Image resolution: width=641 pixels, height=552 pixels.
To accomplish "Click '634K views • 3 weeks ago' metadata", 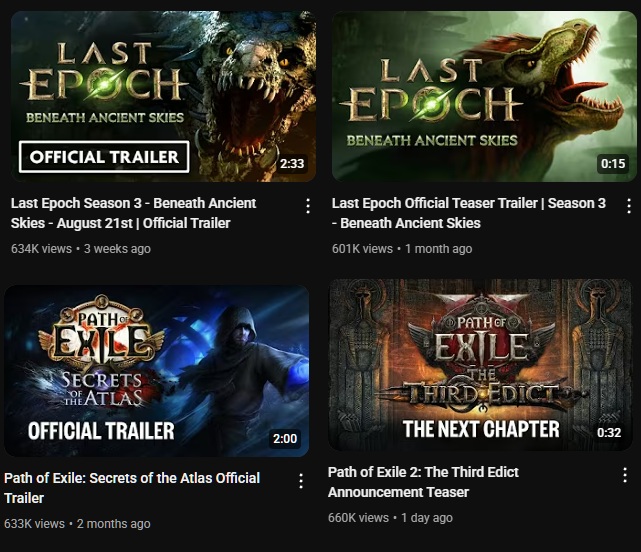I will click(x=81, y=249).
